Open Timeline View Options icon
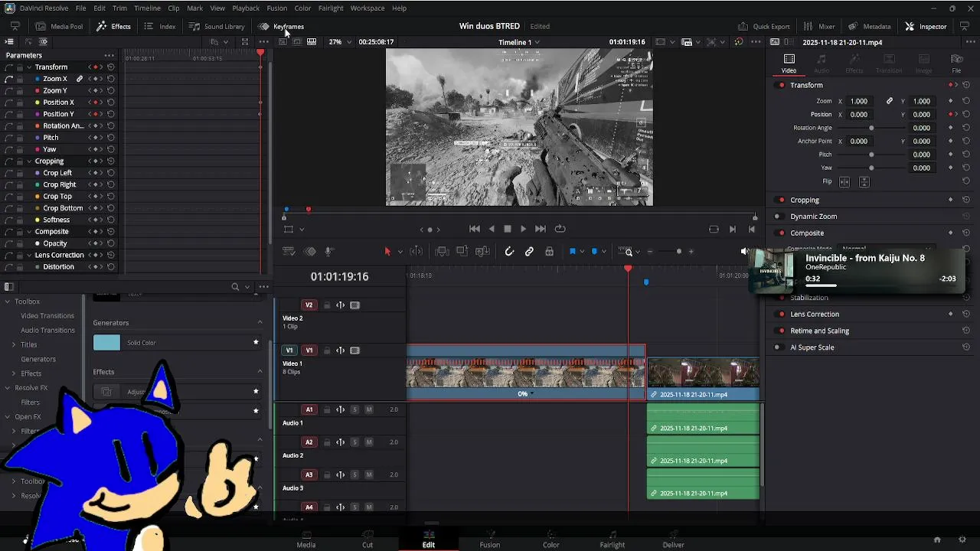The image size is (980, 551). click(x=289, y=251)
